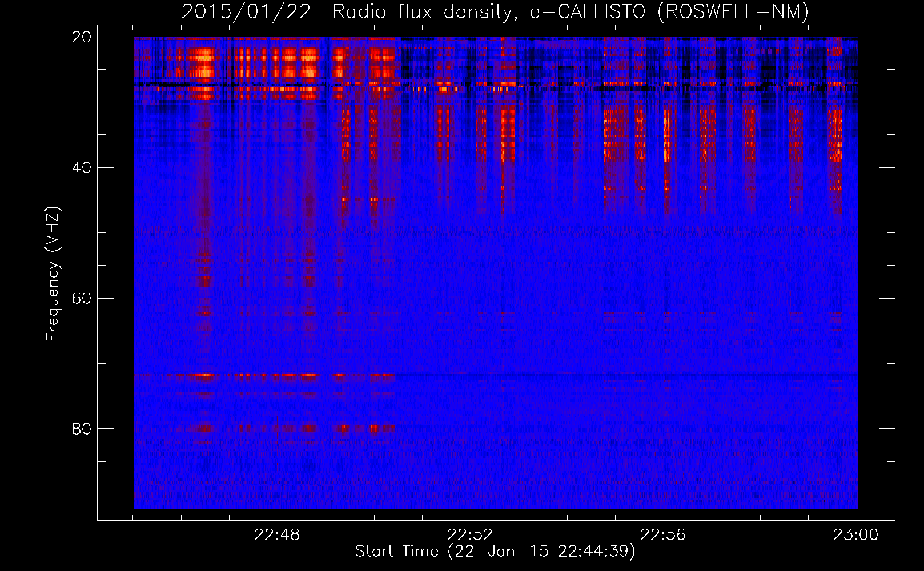Click the 60 MHz frequency tick label
Screen dimensions: 924x571
pos(82,299)
